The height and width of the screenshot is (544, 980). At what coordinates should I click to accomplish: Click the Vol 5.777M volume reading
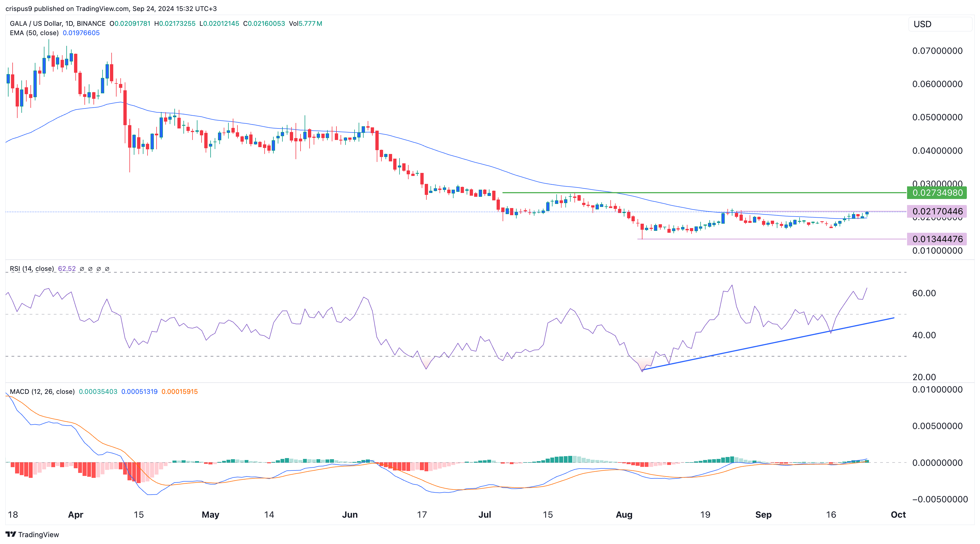click(305, 24)
